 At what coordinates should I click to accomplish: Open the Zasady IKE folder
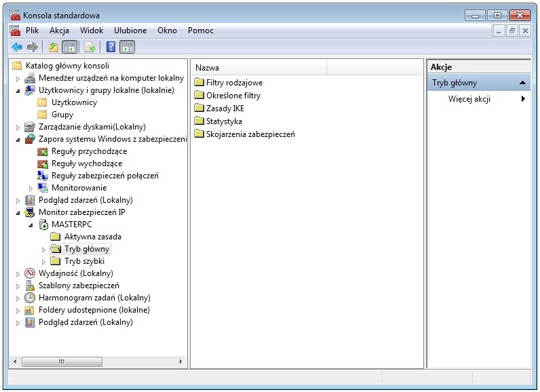coord(225,109)
